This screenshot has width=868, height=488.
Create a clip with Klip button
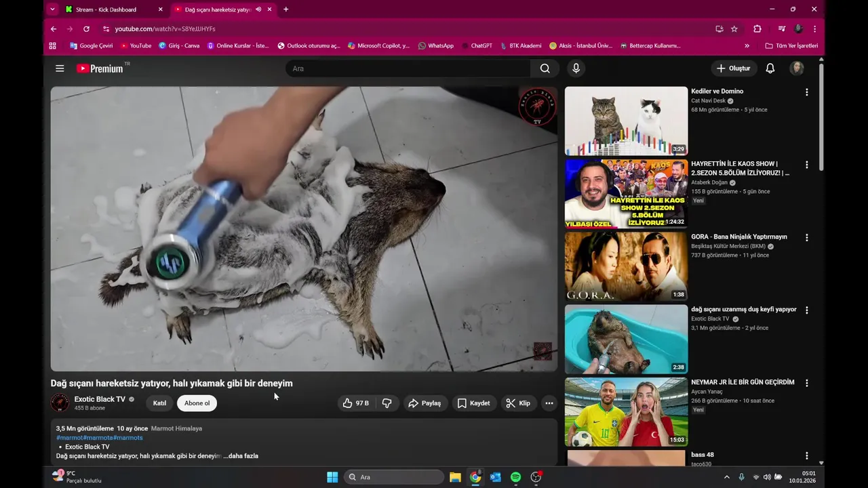tap(519, 403)
